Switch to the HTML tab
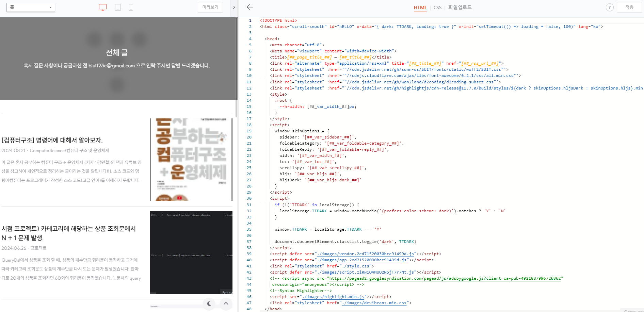644x312 pixels. (x=420, y=7)
